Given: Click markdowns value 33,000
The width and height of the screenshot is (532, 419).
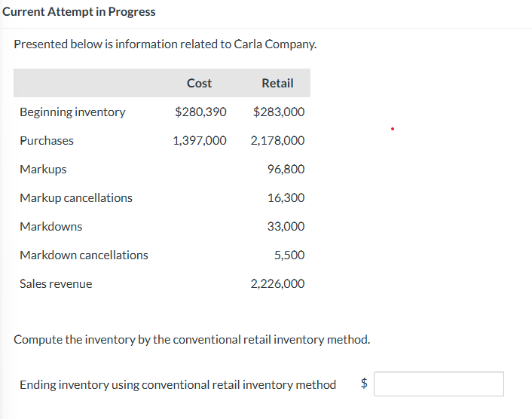Looking at the screenshot, I should [x=286, y=226].
